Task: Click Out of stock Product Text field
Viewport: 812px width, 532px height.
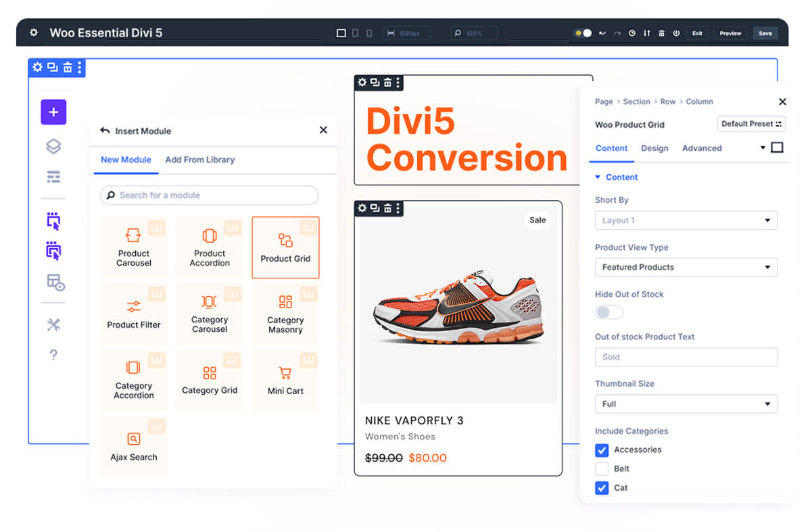Action: (686, 357)
